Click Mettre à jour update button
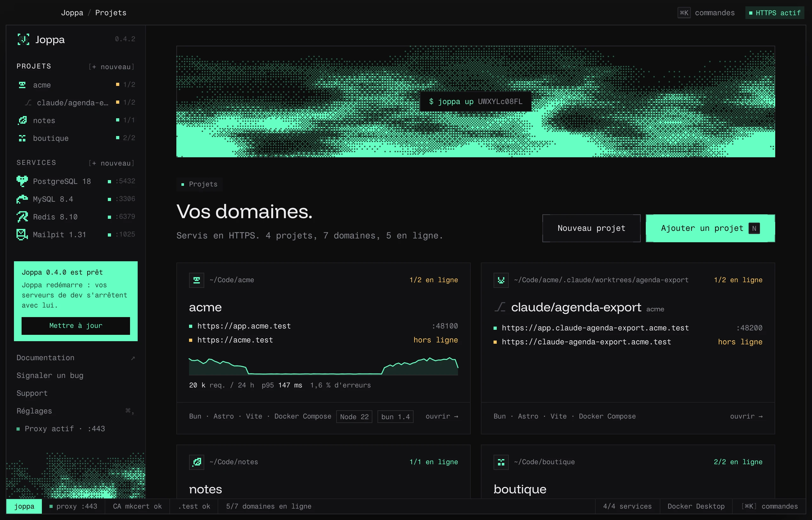Viewport: 812px width, 520px height. [x=76, y=326]
